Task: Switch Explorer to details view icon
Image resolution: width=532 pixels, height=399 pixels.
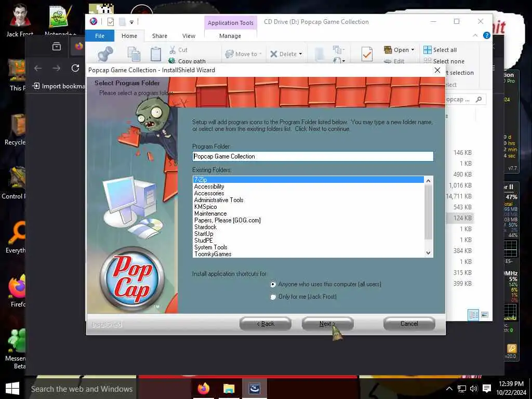Action: tap(473, 315)
